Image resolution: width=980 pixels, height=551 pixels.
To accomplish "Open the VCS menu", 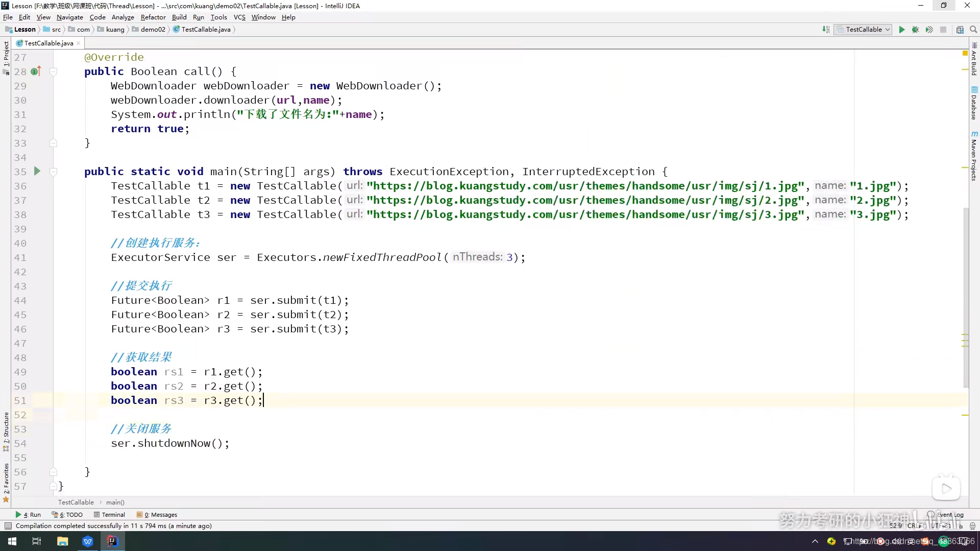I will click(x=239, y=17).
